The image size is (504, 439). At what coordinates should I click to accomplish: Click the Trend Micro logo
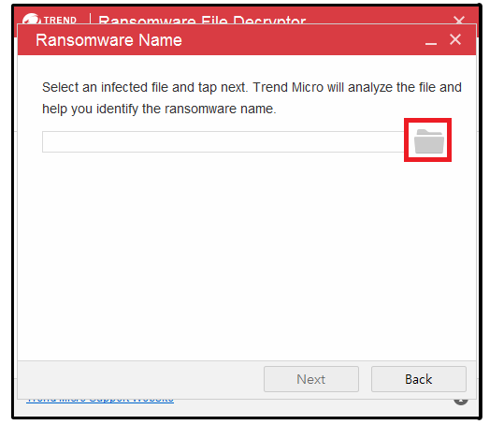(x=31, y=19)
